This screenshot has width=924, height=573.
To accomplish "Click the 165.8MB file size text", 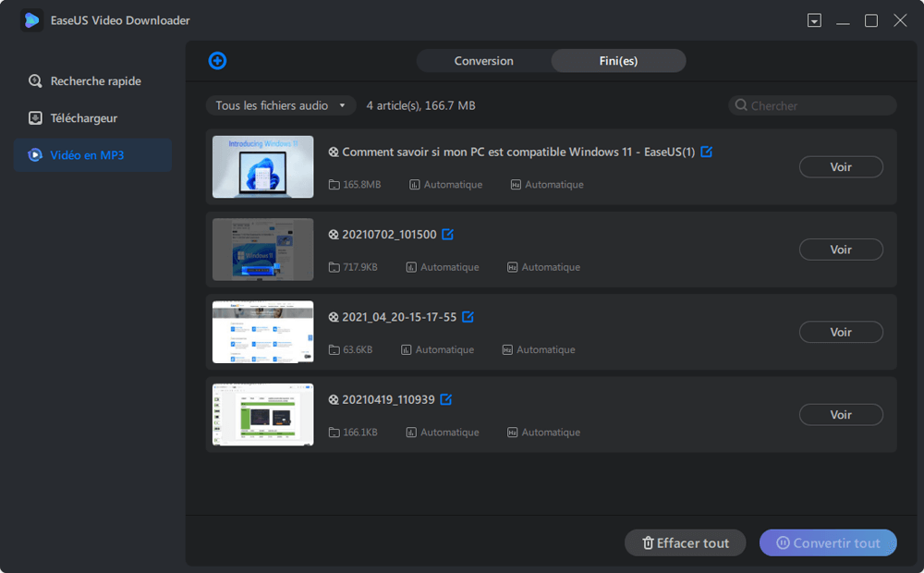I will [362, 185].
